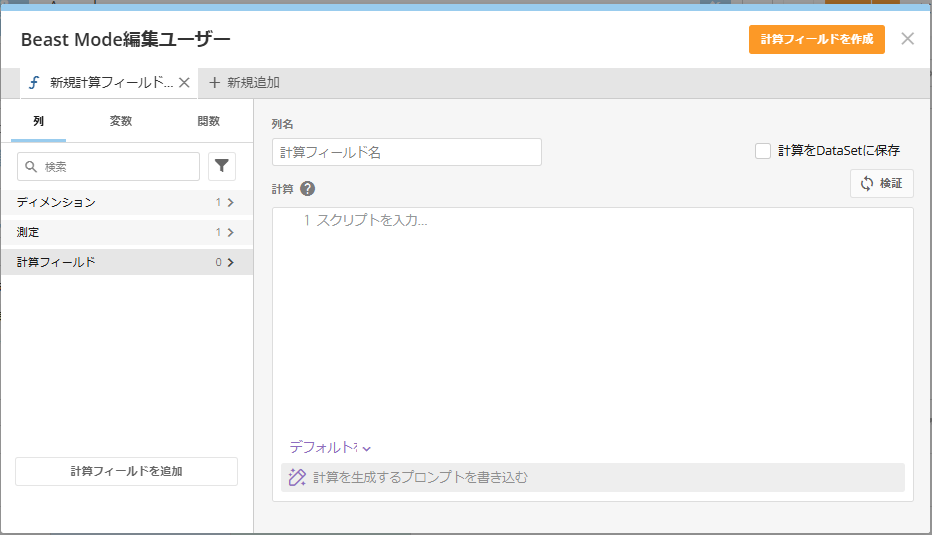Select the 測定 row label
Image resolution: width=932 pixels, height=535 pixels.
(28, 232)
